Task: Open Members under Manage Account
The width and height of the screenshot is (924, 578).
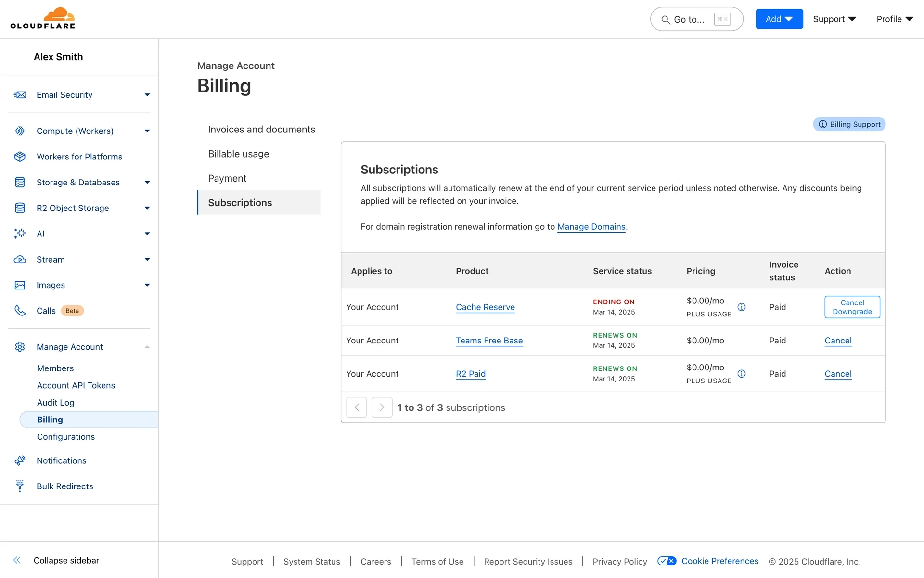Action: coord(55,368)
